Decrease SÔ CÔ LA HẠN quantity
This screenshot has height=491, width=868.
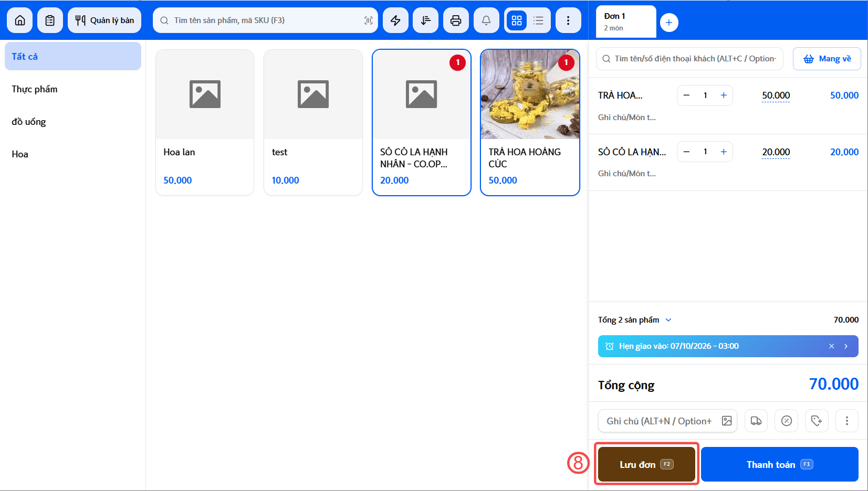686,152
